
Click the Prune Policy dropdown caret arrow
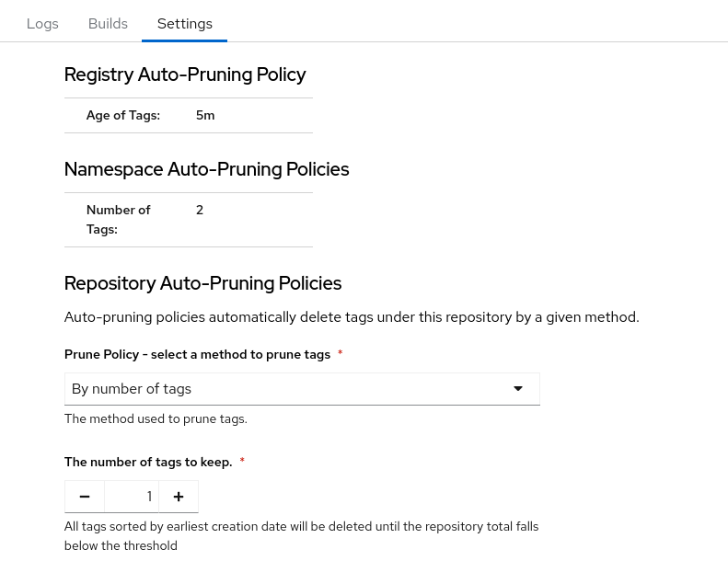(518, 389)
